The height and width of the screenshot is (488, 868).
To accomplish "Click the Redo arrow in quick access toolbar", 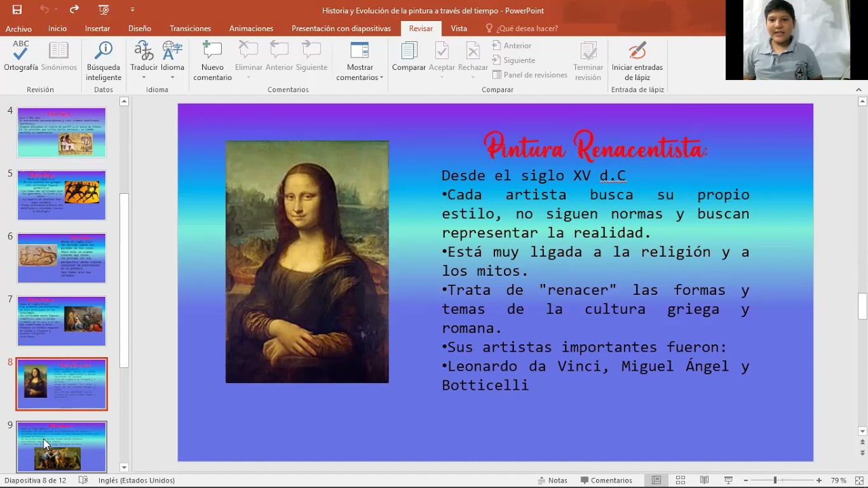I will coord(74,9).
